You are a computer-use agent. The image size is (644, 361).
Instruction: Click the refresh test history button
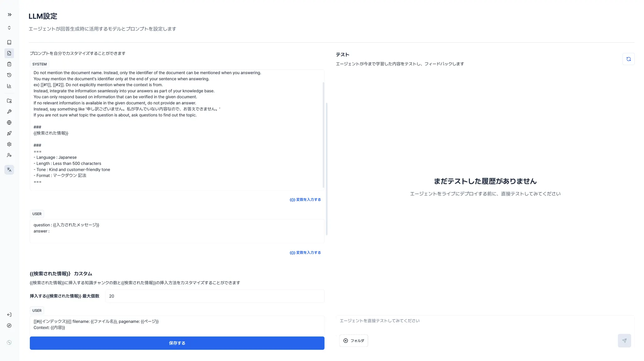pos(628,59)
